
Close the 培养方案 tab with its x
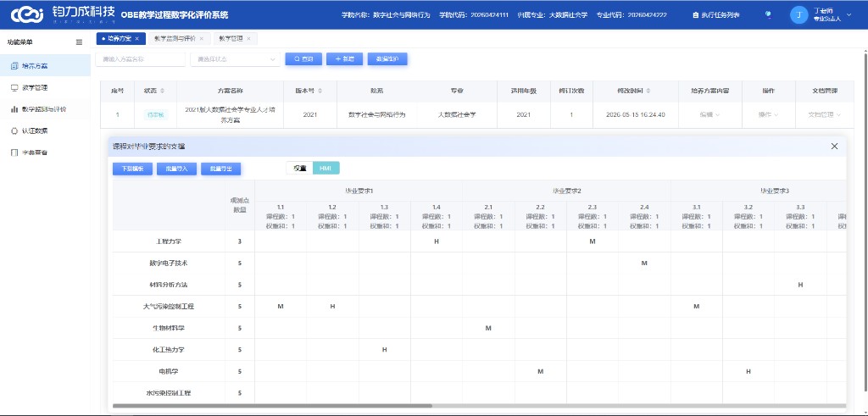136,39
